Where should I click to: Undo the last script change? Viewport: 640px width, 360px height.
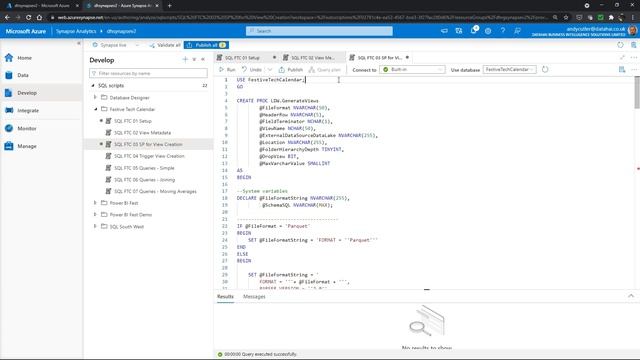pyautogui.click(x=251, y=70)
